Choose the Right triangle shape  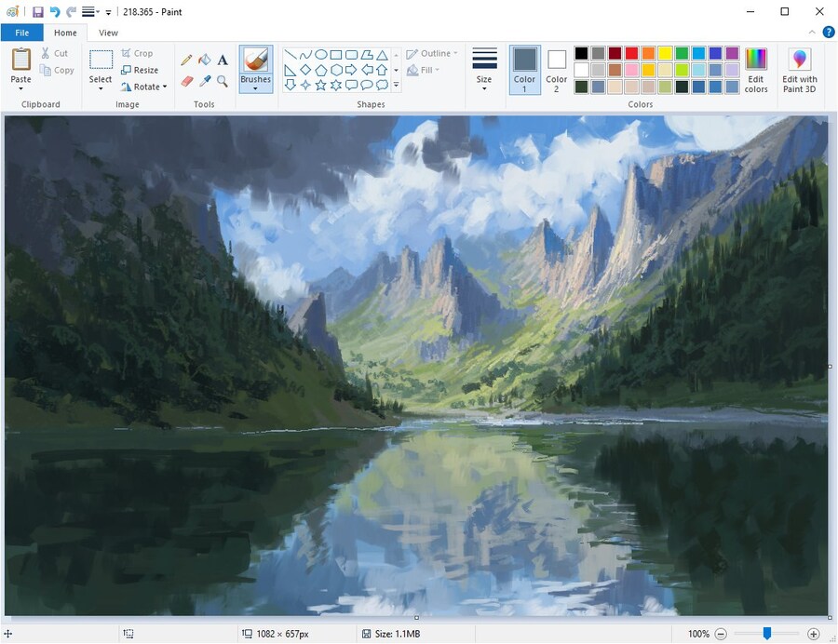[291, 70]
